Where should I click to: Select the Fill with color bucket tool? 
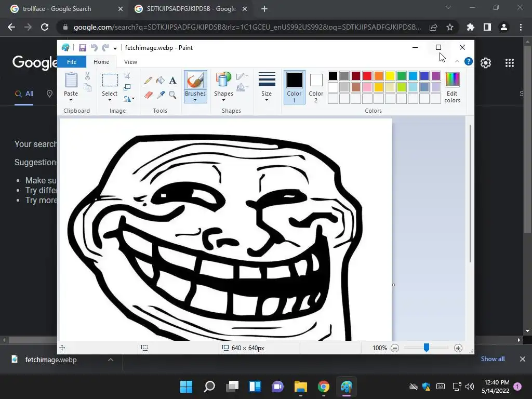(160, 81)
